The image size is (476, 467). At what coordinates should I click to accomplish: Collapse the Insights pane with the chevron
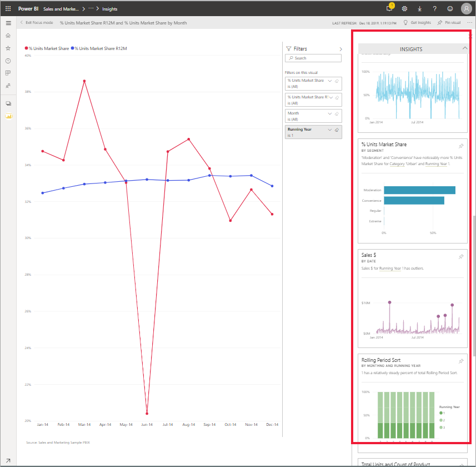(464, 48)
